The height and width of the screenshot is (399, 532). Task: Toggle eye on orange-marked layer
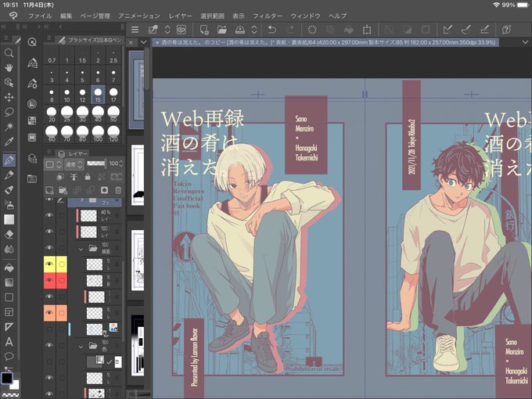click(49, 313)
